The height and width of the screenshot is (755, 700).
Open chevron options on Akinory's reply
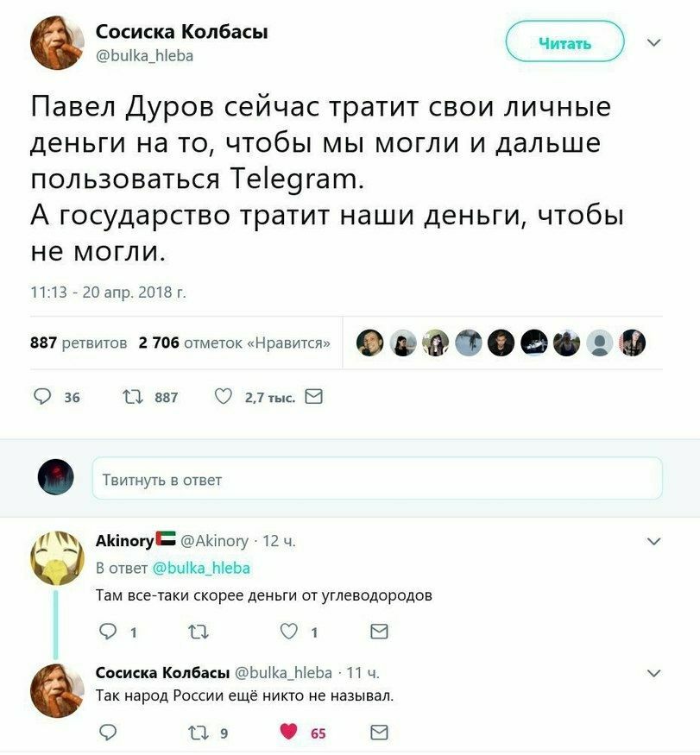[653, 541]
